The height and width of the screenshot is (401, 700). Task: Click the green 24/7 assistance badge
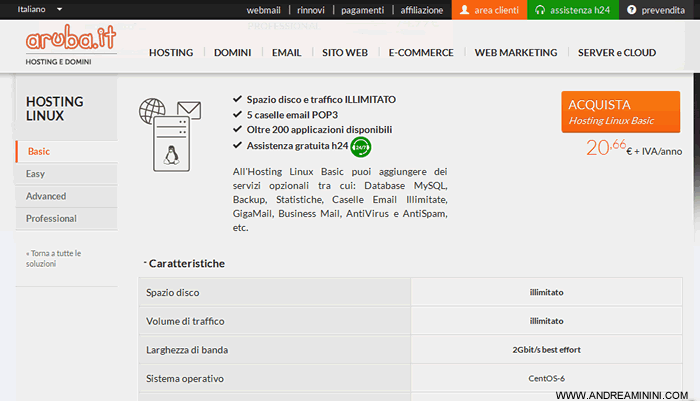tap(361, 146)
